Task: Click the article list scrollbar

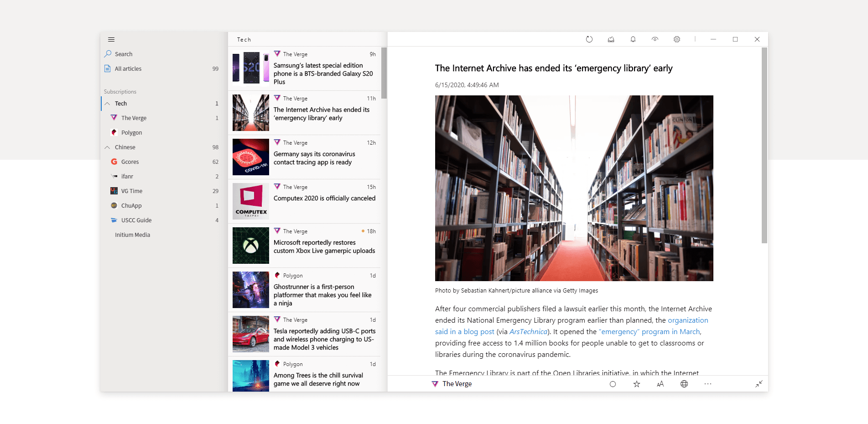Action: tap(384, 73)
